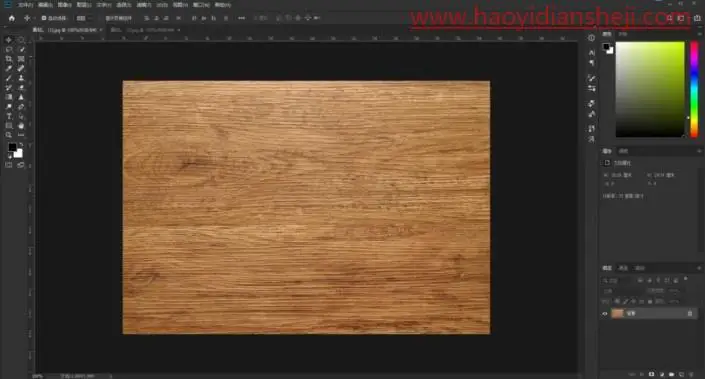
Task: Switch to the Paths tab
Action: point(640,268)
